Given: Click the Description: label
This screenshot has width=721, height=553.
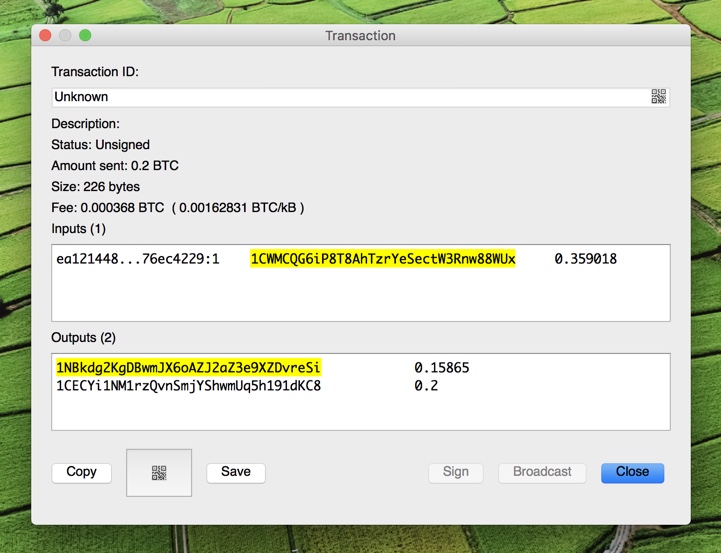Looking at the screenshot, I should (x=86, y=124).
